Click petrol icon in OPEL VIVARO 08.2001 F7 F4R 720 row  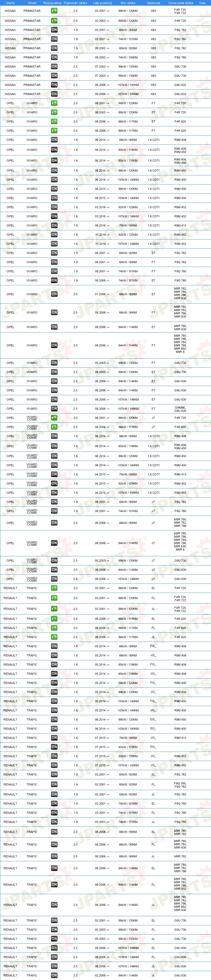click(x=54, y=103)
